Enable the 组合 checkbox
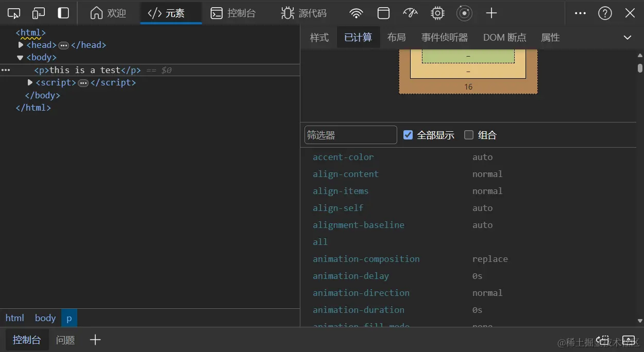 click(x=469, y=135)
